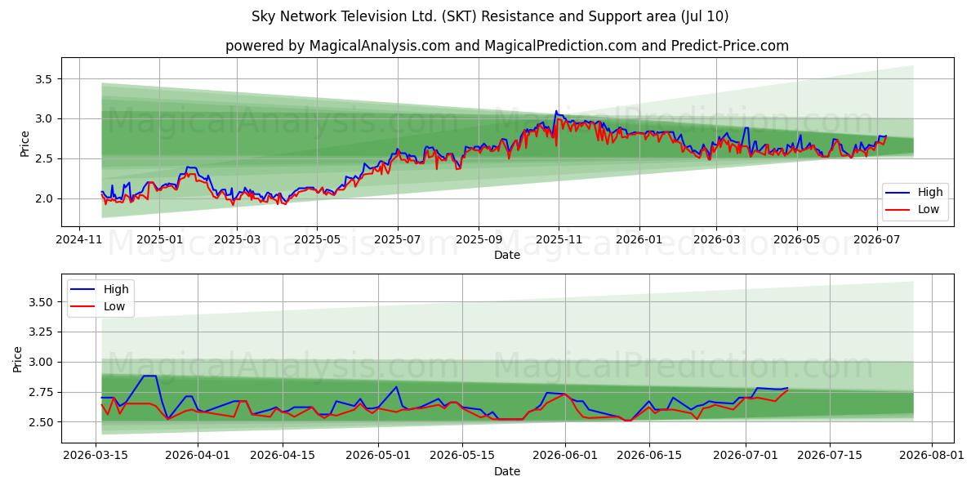Click the '2.50' y-axis tick on bottom chart
The width and height of the screenshot is (980, 490).
click(x=39, y=422)
